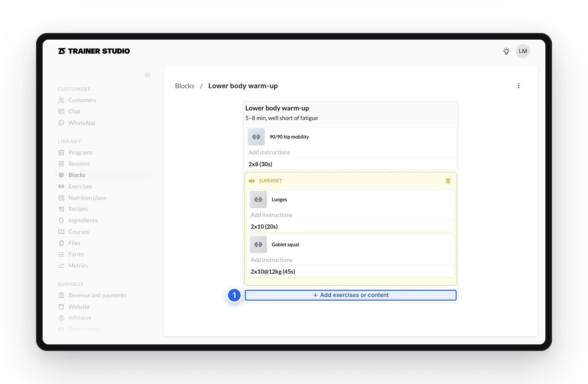Image resolution: width=588 pixels, height=384 pixels.
Task: Toggle the light bulb theme icon
Action: point(506,51)
